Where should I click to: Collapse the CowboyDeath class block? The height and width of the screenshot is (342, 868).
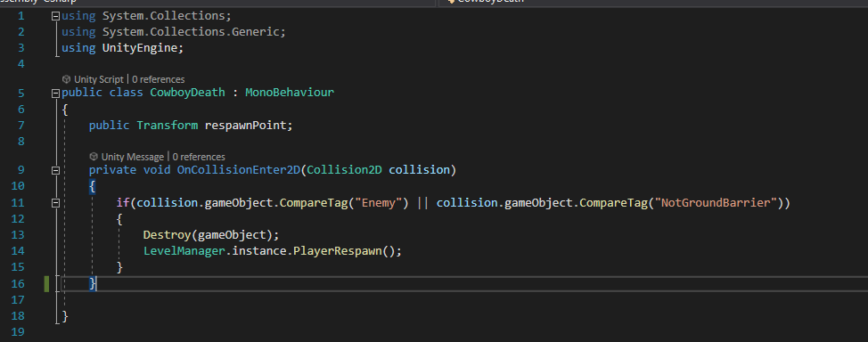[55, 94]
